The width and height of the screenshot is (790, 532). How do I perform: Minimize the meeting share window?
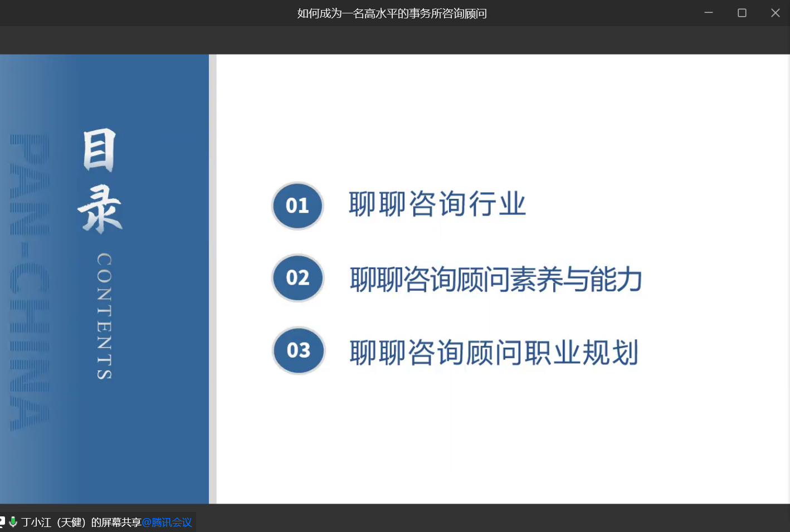709,13
